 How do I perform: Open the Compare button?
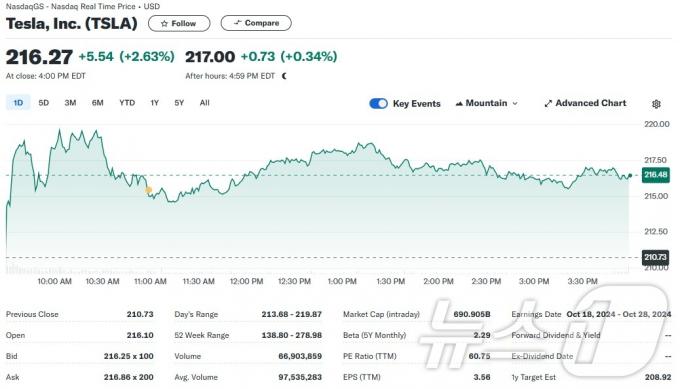point(256,23)
